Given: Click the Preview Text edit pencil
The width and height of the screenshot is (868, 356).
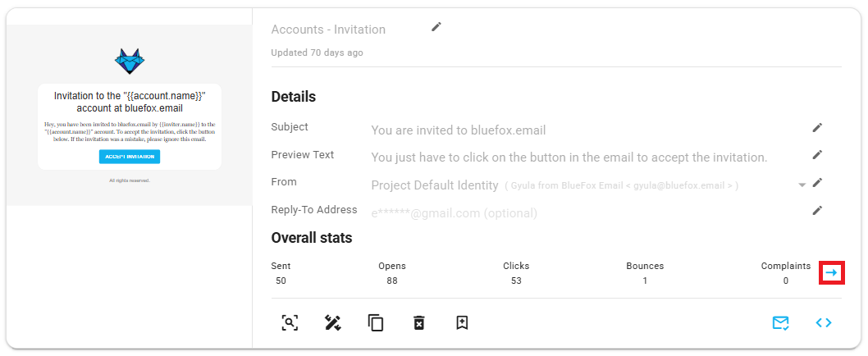Looking at the screenshot, I should pyautogui.click(x=817, y=155).
